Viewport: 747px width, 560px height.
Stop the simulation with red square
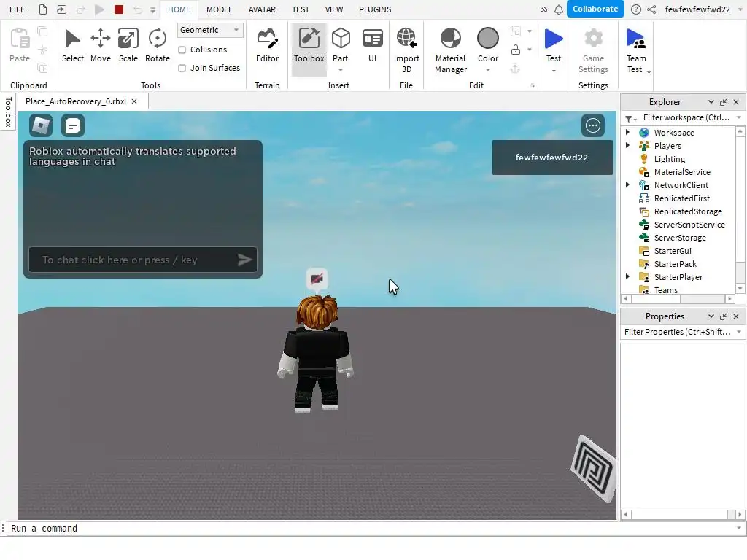click(119, 9)
